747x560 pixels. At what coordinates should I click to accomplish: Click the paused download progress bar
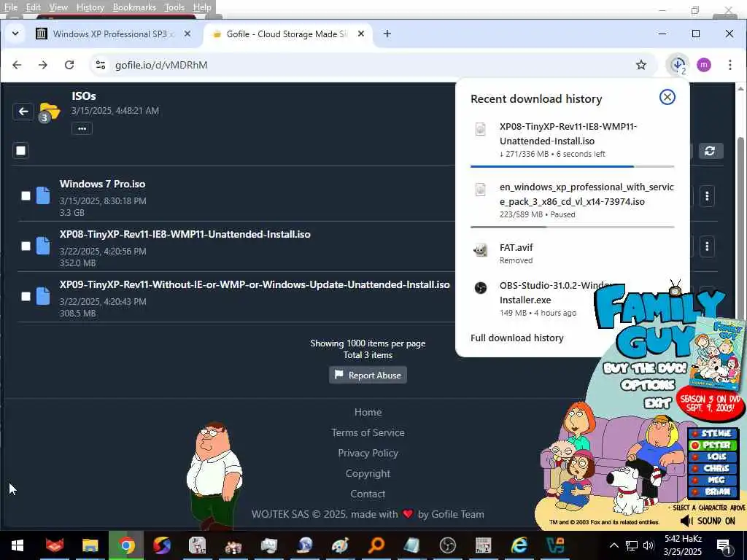click(572, 227)
